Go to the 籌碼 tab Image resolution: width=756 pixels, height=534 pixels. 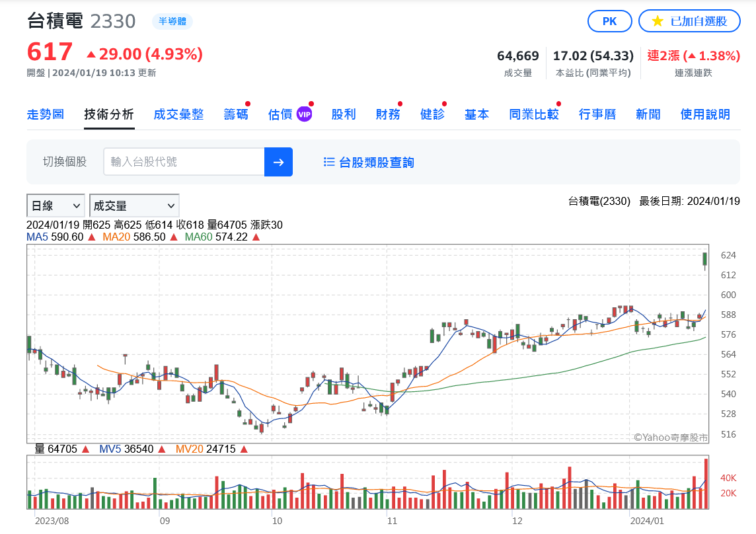click(x=236, y=114)
